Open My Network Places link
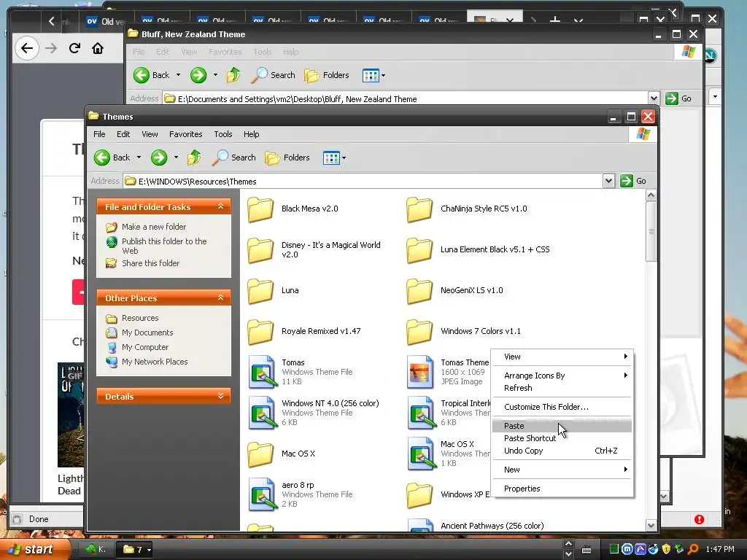Image resolution: width=747 pixels, height=560 pixels. click(x=155, y=362)
